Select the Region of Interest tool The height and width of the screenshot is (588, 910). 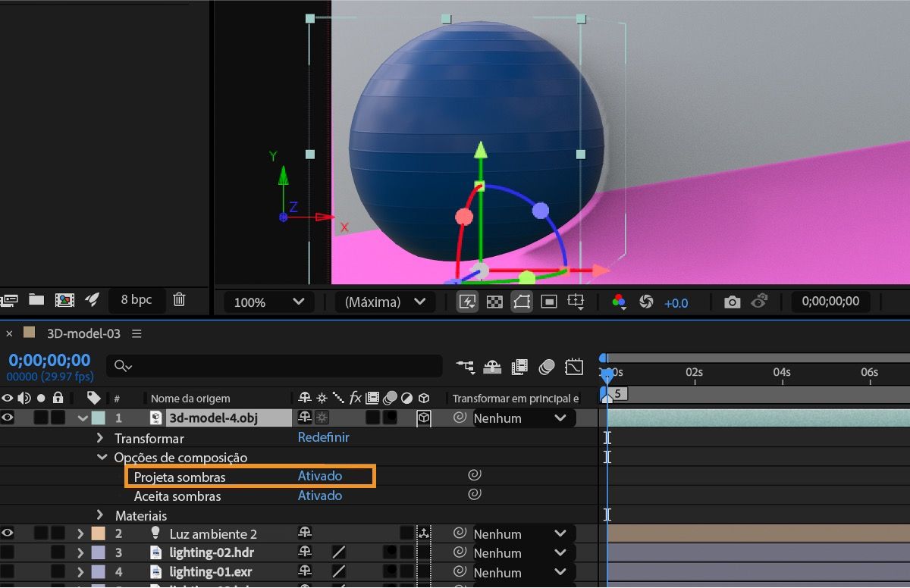[x=548, y=301]
